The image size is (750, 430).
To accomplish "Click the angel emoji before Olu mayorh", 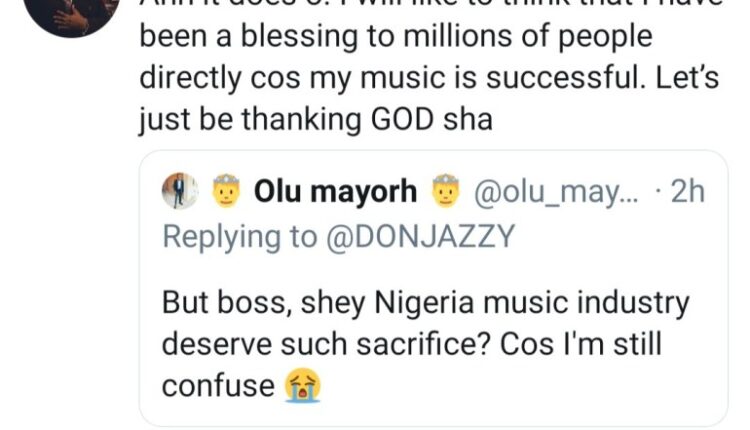I will click(x=228, y=193).
